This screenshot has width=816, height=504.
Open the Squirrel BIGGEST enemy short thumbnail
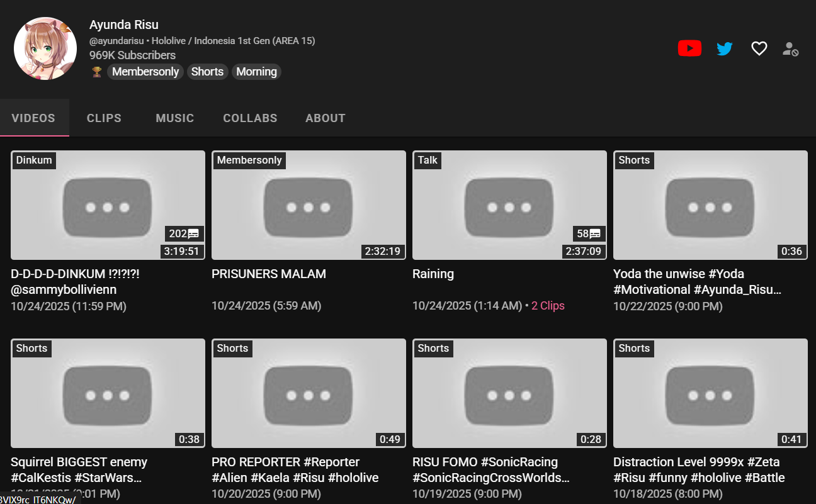click(108, 393)
